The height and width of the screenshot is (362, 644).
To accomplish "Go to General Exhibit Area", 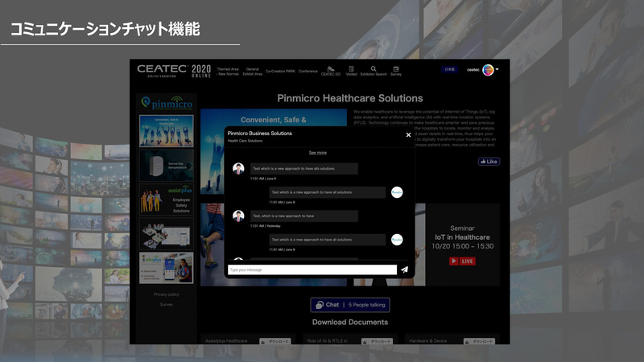I will (x=252, y=72).
